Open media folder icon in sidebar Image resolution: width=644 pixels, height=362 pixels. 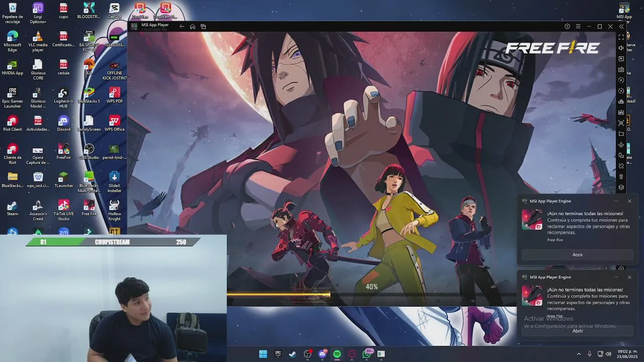click(x=621, y=134)
